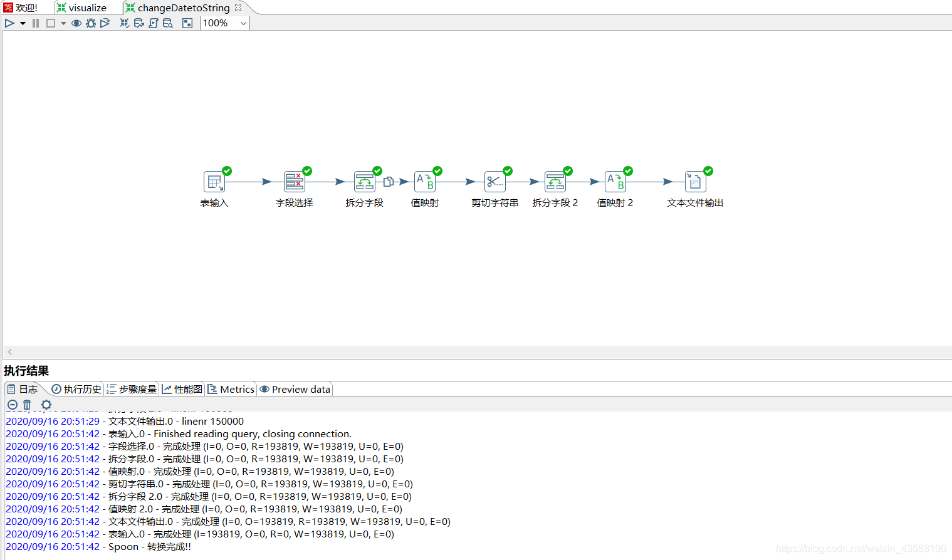This screenshot has width=952, height=560.
Task: Open log settings with the gear icon
Action: pos(46,405)
